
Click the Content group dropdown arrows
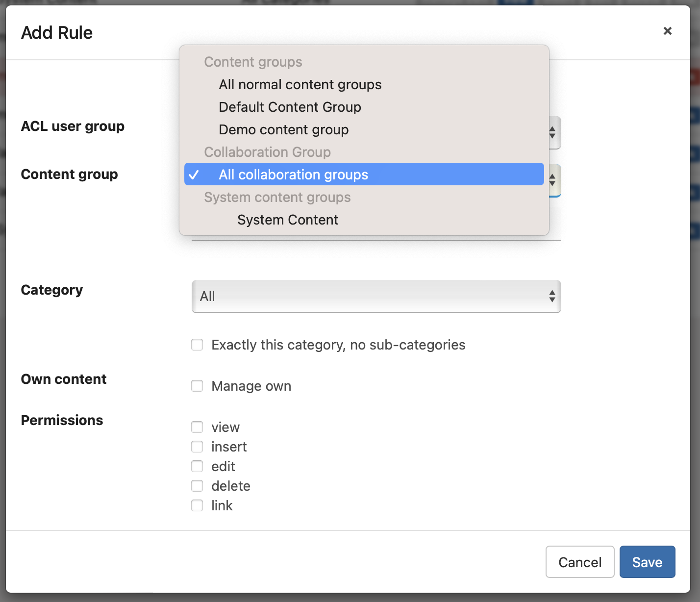pyautogui.click(x=552, y=180)
